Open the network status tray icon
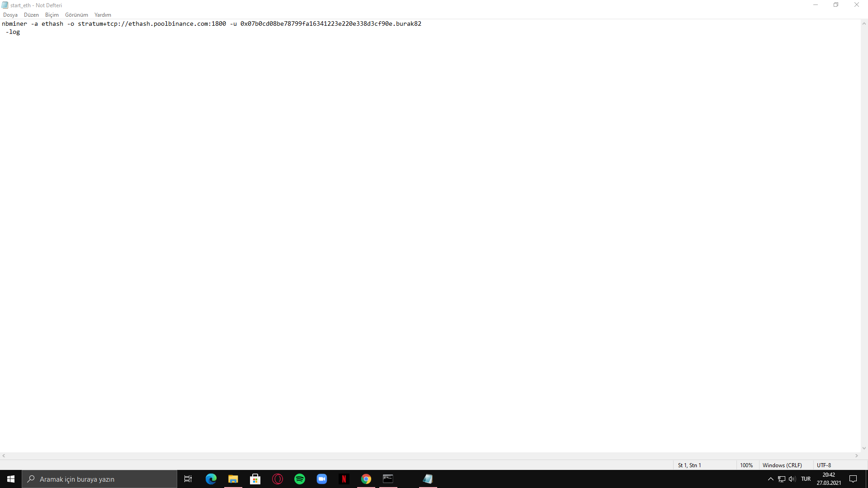The height and width of the screenshot is (488, 868). (x=781, y=479)
